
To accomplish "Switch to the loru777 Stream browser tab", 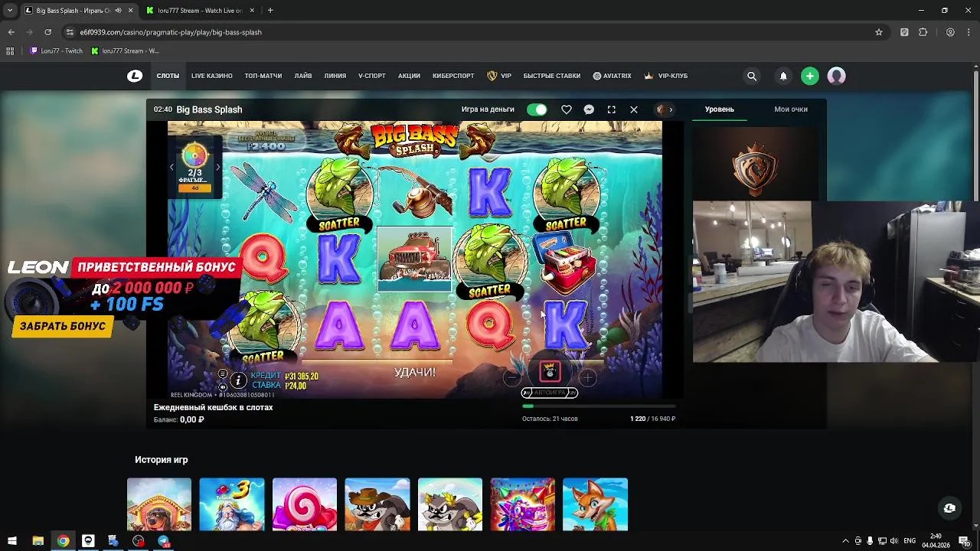I will (201, 11).
